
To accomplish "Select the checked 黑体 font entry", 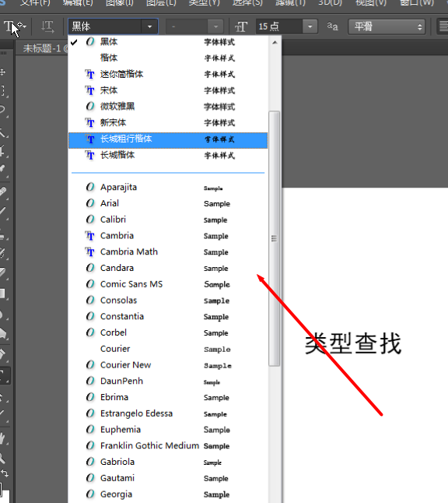I will [168, 42].
